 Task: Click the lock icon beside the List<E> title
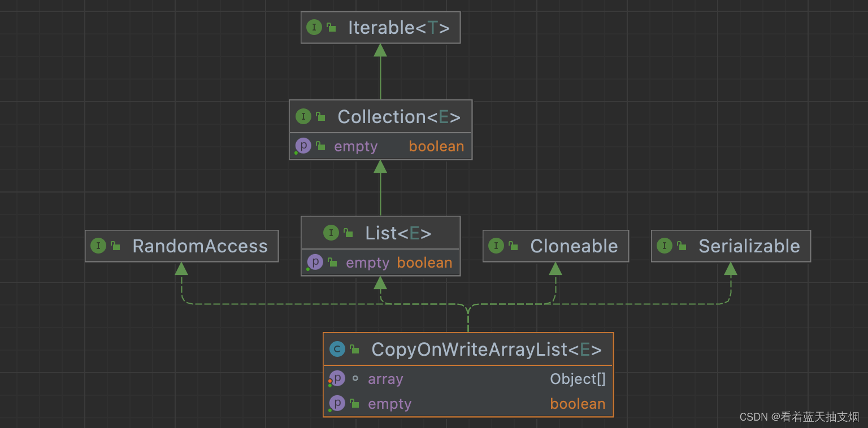click(x=348, y=233)
